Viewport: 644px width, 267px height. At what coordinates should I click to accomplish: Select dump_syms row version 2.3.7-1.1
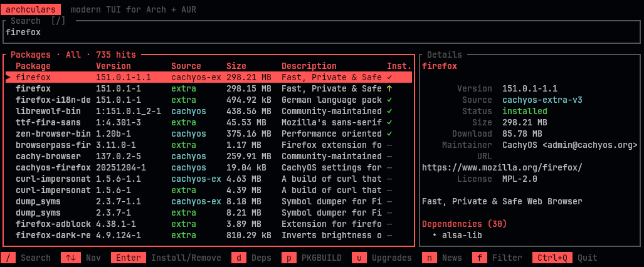(x=209, y=201)
